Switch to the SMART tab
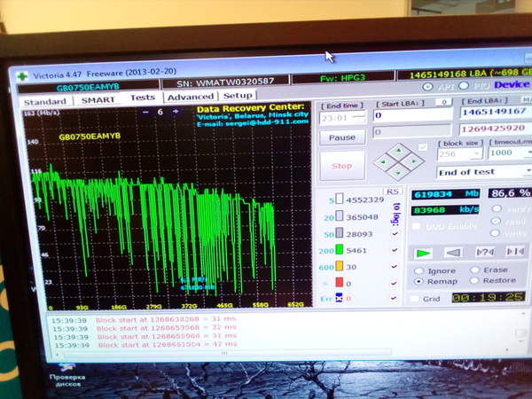This screenshot has width=532, height=399. pyautogui.click(x=98, y=99)
